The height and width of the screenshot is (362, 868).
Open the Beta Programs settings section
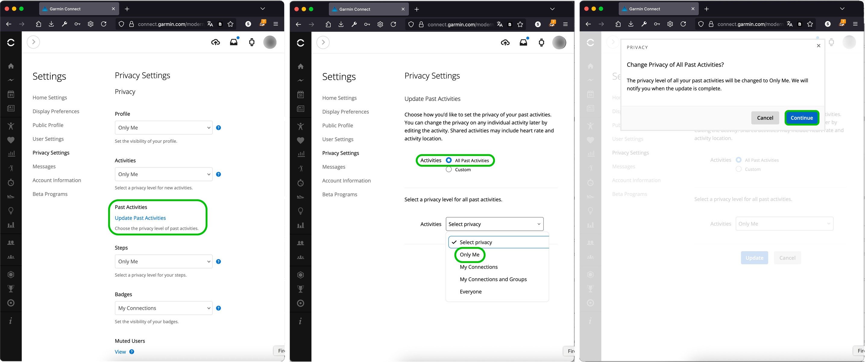coord(50,194)
